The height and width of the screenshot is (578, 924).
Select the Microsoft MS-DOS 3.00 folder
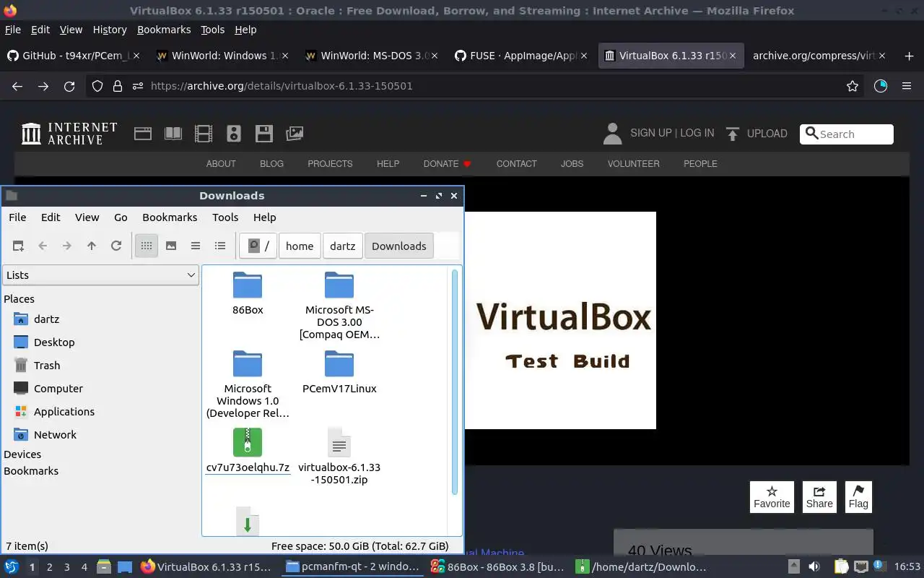pyautogui.click(x=339, y=306)
